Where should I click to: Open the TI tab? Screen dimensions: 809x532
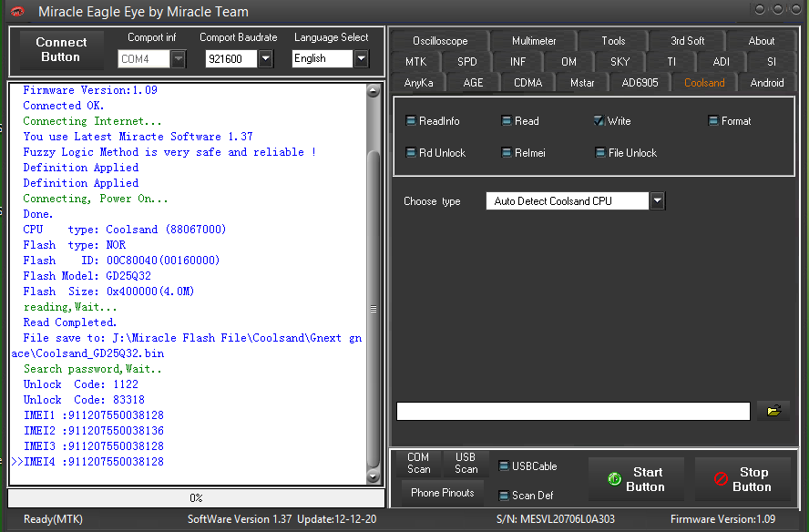coord(671,62)
